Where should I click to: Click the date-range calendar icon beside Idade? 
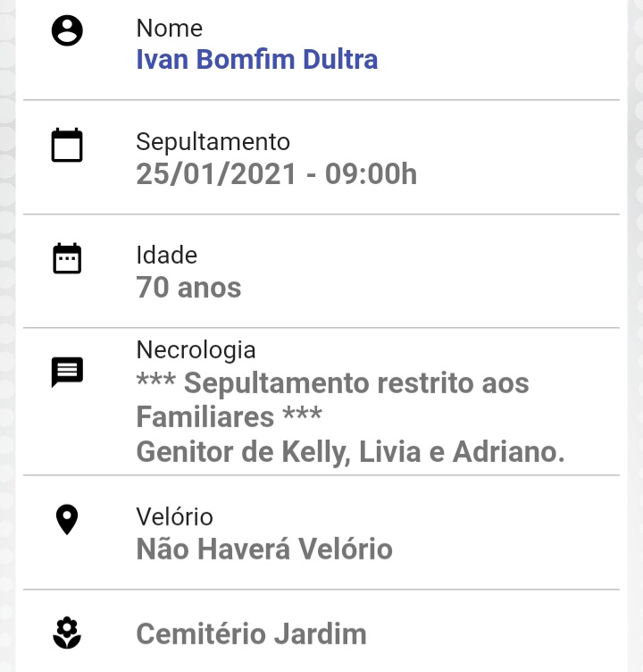[67, 258]
